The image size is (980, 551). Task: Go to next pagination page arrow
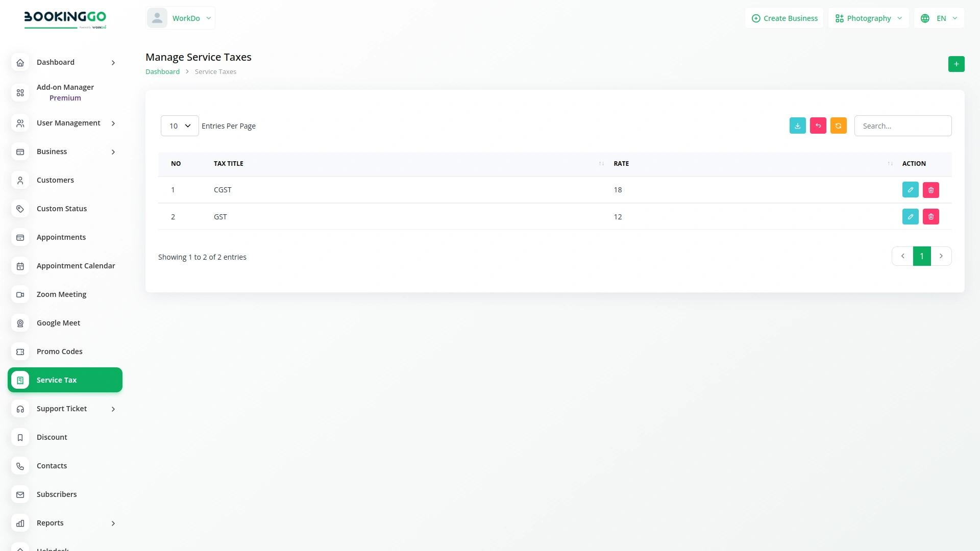[x=941, y=256]
